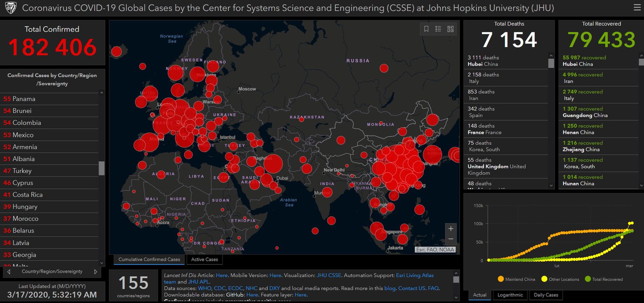Click Zhejiang China recovered entry
The image size is (644, 303).
[x=599, y=146]
